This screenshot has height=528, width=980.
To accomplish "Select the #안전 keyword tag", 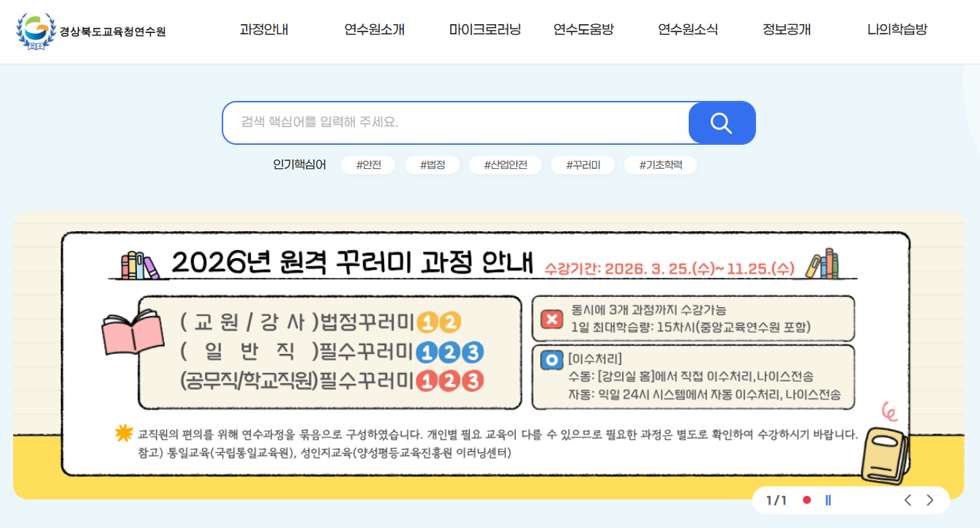I will coord(368,165).
